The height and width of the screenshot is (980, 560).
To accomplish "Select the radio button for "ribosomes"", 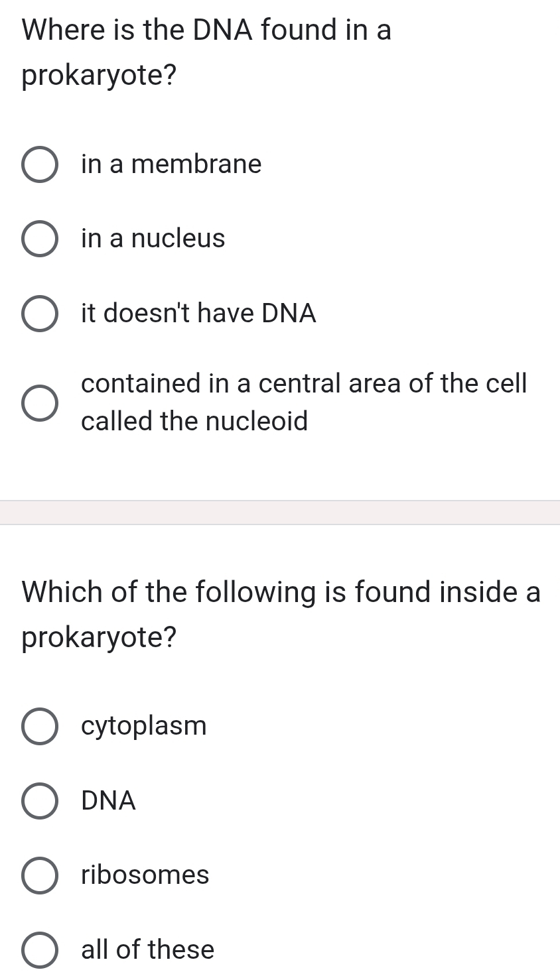I will pyautogui.click(x=40, y=876).
